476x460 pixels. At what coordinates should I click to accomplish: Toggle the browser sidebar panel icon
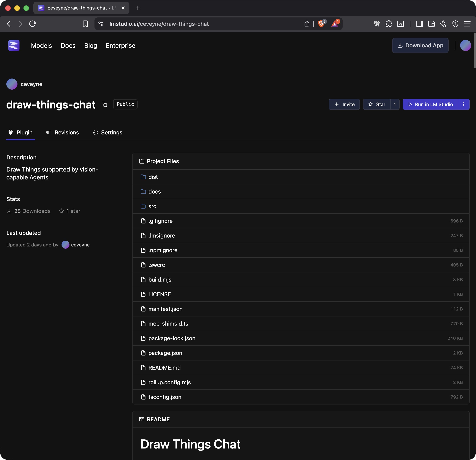pos(419,24)
